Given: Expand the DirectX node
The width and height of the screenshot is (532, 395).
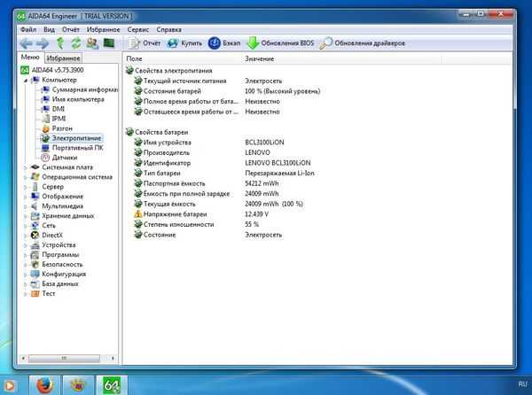Looking at the screenshot, I should [26, 235].
